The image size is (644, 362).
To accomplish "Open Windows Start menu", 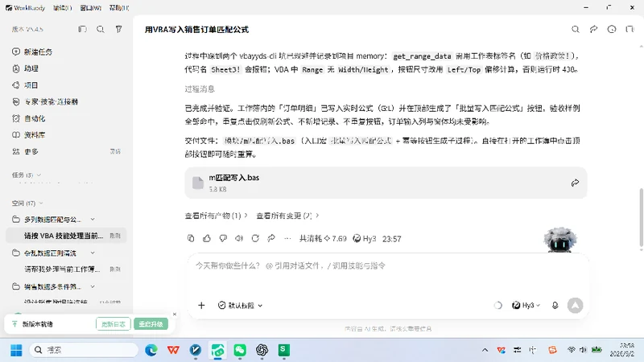I will (x=16, y=350).
